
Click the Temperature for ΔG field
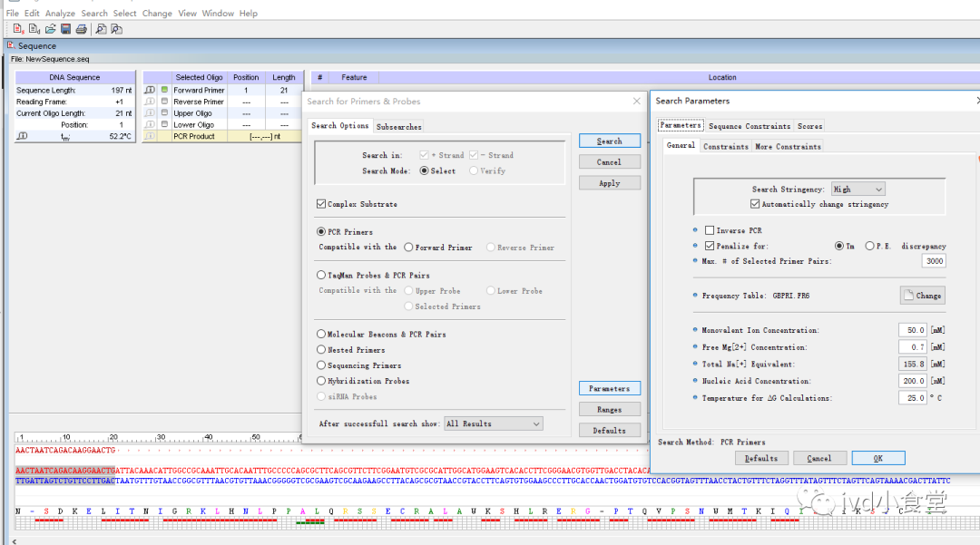(913, 398)
